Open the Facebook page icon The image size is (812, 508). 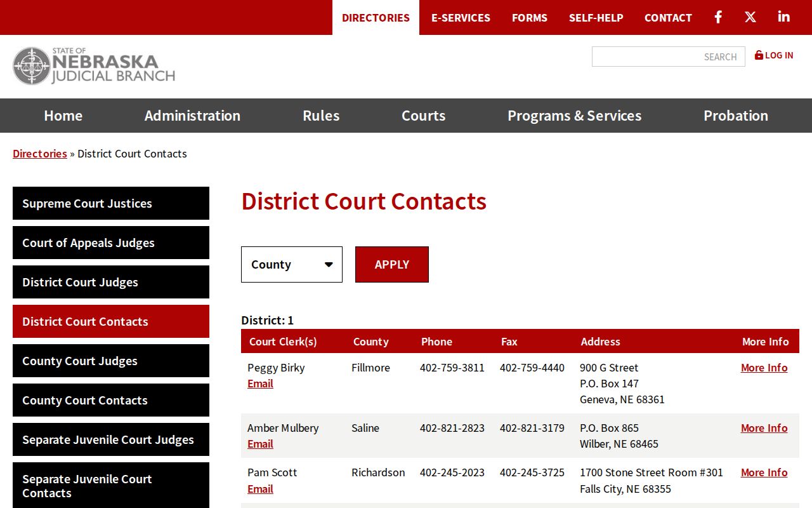pyautogui.click(x=718, y=17)
